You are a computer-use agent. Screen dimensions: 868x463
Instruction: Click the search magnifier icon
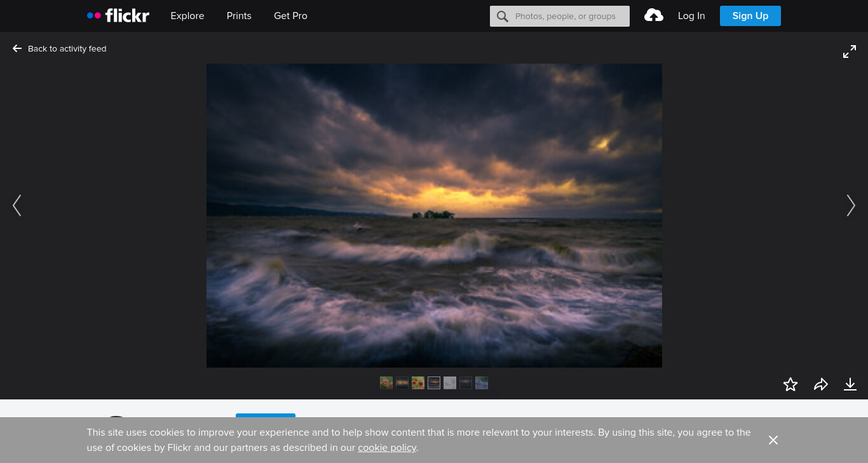[503, 17]
